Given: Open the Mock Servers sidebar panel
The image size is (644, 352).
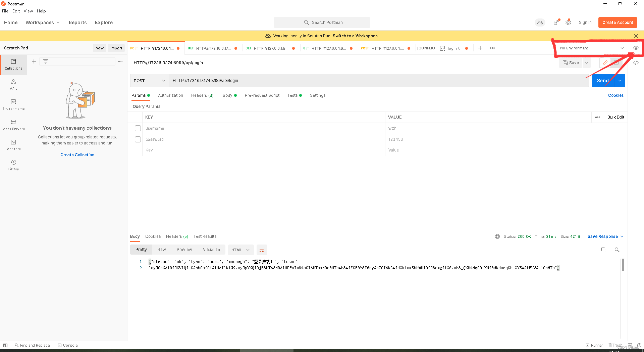Looking at the screenshot, I should [x=13, y=125].
